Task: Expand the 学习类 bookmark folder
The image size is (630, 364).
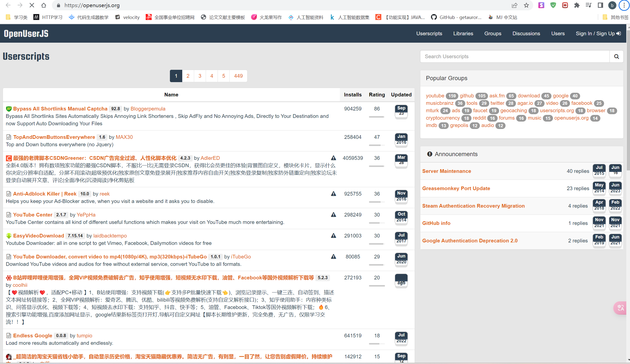Action: pyautogui.click(x=17, y=17)
